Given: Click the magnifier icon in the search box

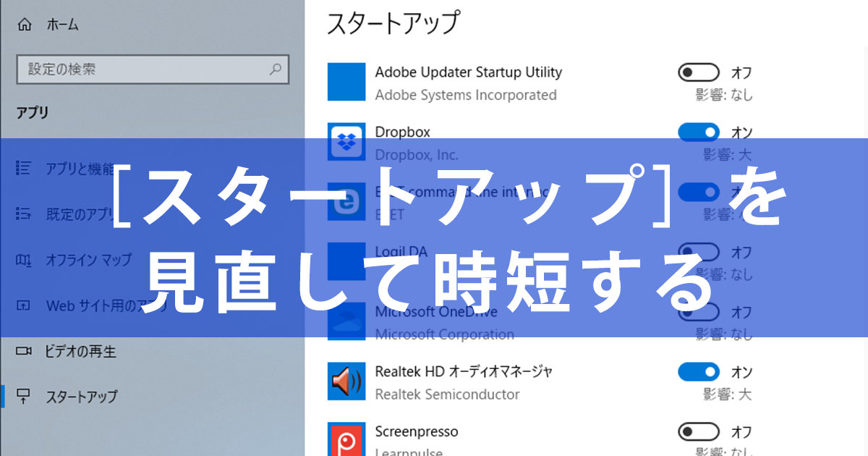Looking at the screenshot, I should point(275,69).
